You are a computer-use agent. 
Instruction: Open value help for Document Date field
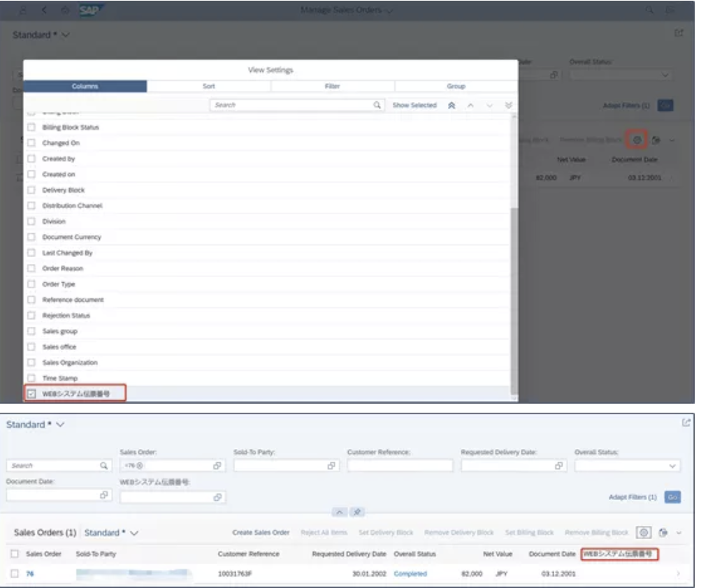pos(103,495)
